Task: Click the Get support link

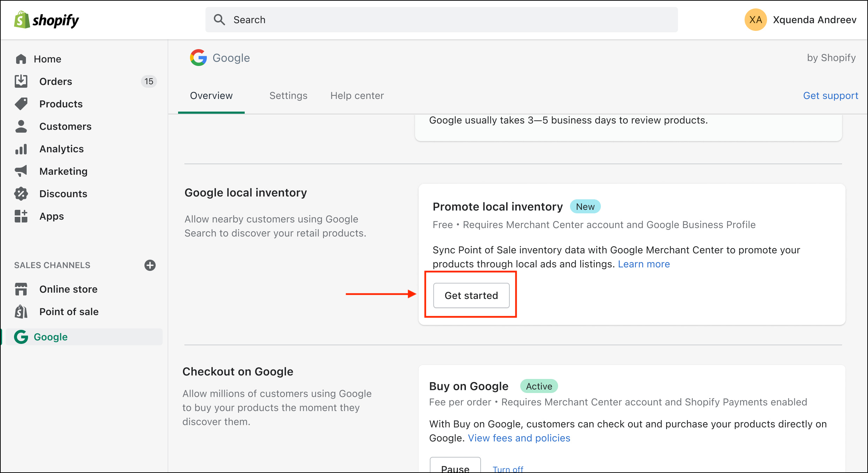Action: click(830, 95)
